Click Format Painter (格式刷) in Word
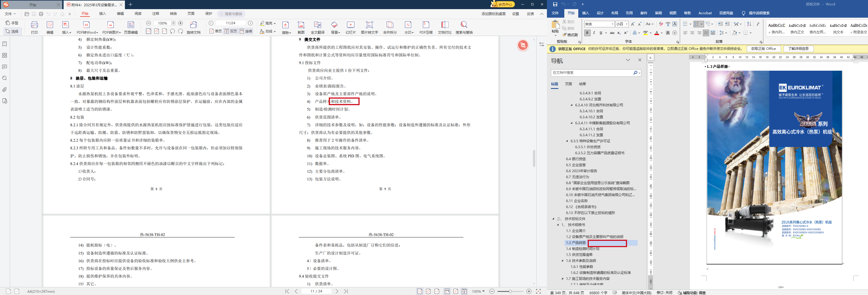The height and width of the screenshot is (295, 868). pos(570,35)
